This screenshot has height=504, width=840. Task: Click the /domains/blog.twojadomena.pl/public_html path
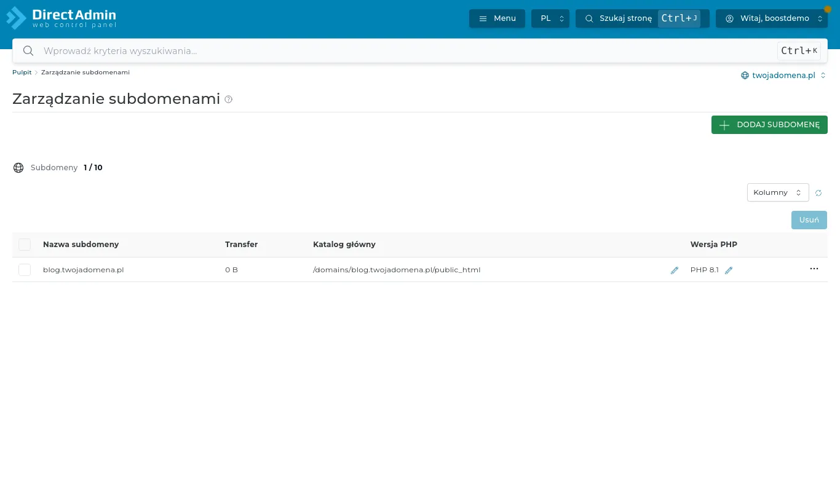397,270
